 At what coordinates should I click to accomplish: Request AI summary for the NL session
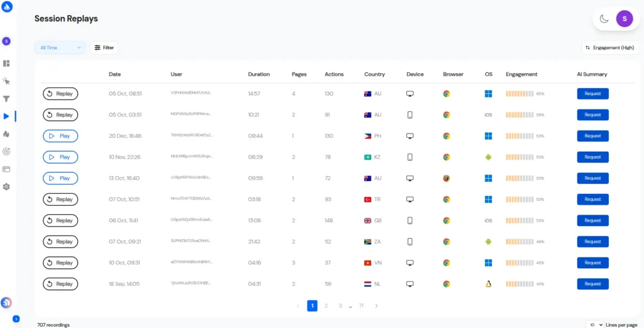click(592, 284)
